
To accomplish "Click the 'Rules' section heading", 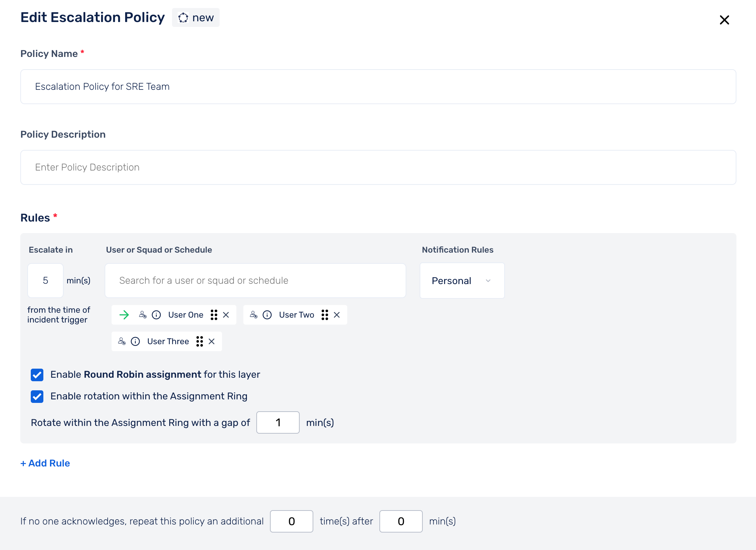I will [x=35, y=218].
